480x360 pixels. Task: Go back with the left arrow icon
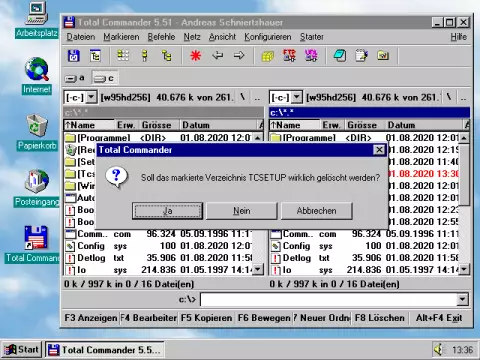pyautogui.click(x=217, y=55)
